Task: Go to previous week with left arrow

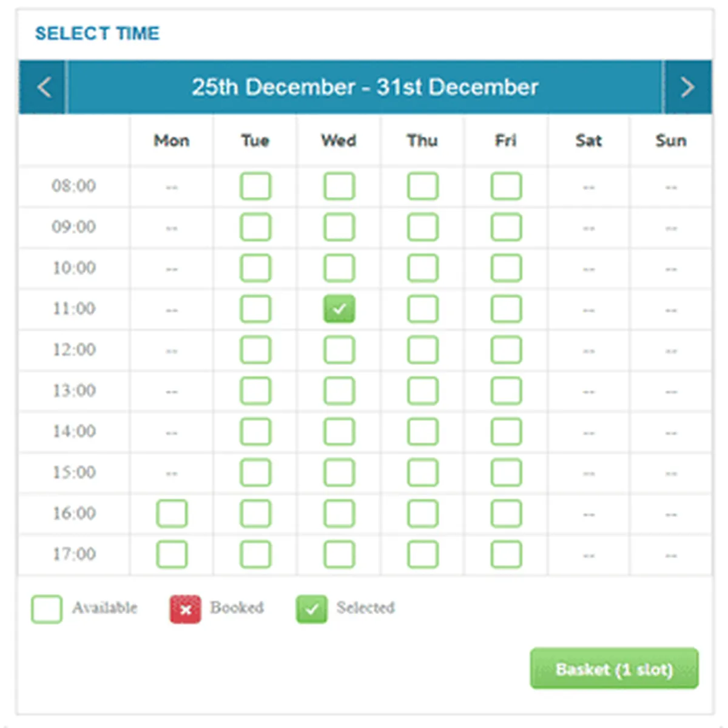Action: [43, 87]
